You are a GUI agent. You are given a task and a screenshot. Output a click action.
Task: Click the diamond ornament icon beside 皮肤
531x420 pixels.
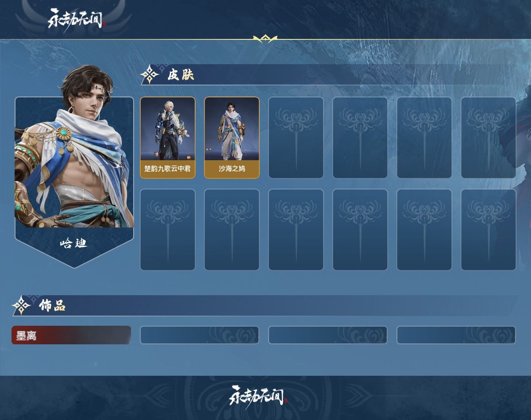[150, 75]
